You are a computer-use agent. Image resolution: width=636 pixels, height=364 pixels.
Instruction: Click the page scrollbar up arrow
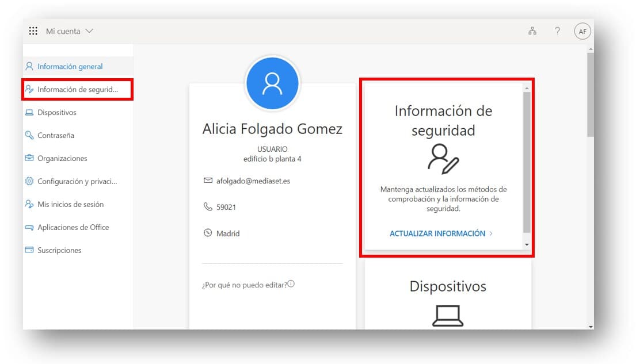coord(590,51)
